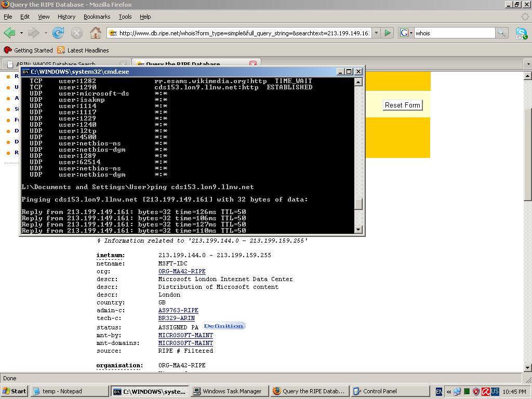Click the Stop loading icon
Screen dimensions: 532x399
click(77, 33)
